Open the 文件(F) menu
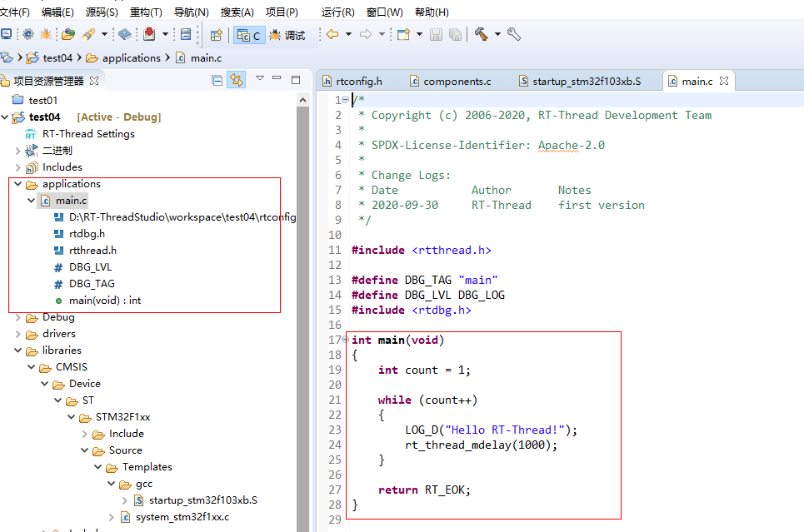 coord(15,12)
